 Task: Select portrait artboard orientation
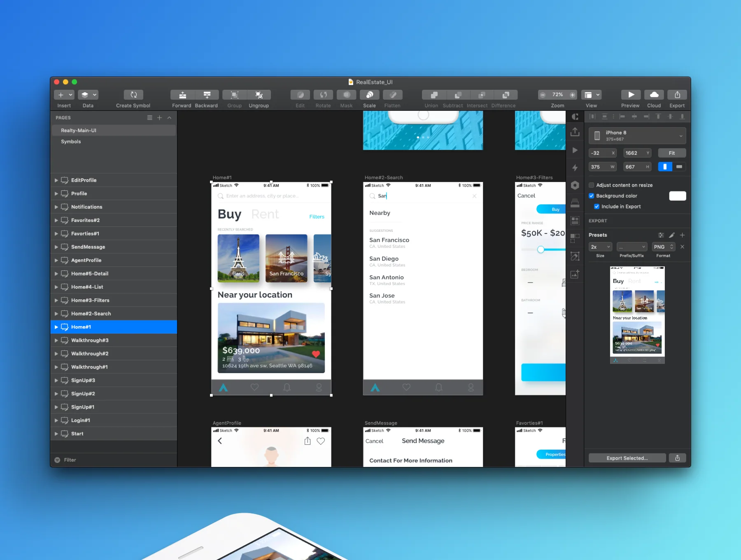point(665,167)
